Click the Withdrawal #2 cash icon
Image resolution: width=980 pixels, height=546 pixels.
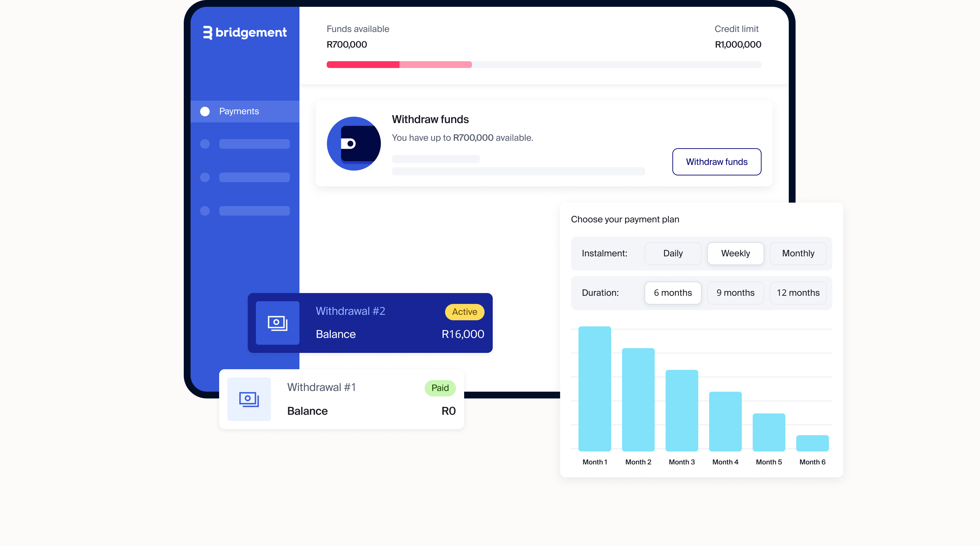pos(277,323)
